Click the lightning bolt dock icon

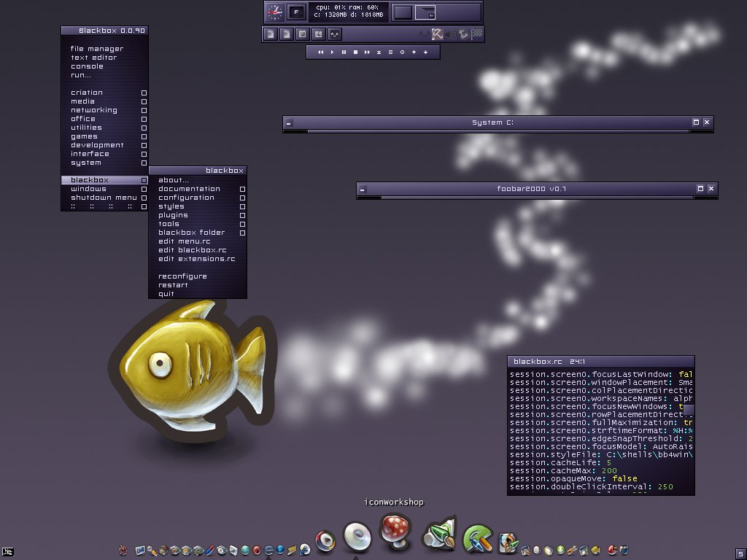click(x=292, y=551)
